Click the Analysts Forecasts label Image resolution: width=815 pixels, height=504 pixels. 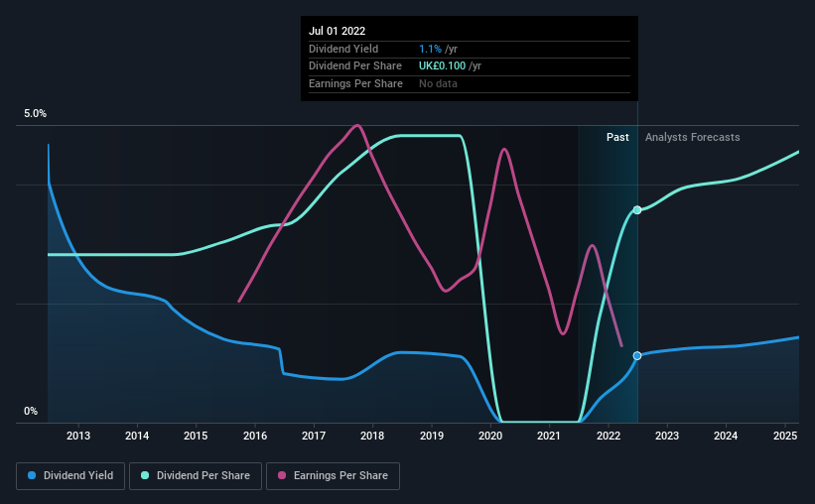[x=692, y=137]
